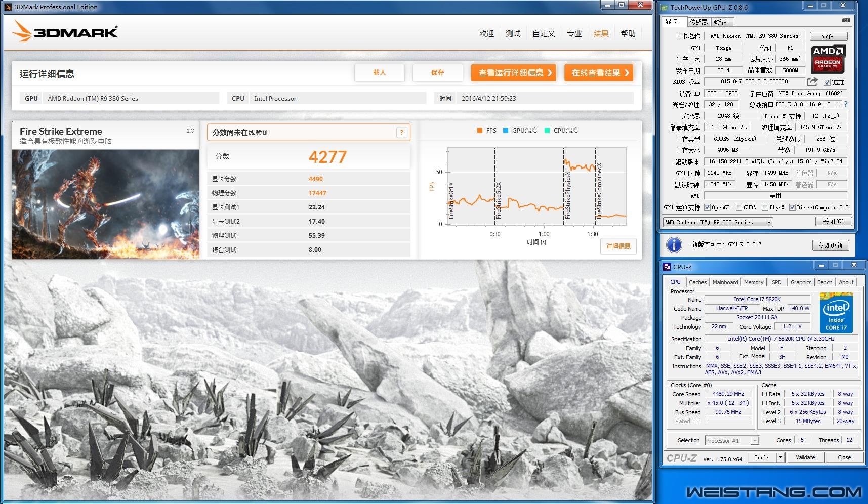Click the Intel Core i7 logo in CPU-Z

836,313
